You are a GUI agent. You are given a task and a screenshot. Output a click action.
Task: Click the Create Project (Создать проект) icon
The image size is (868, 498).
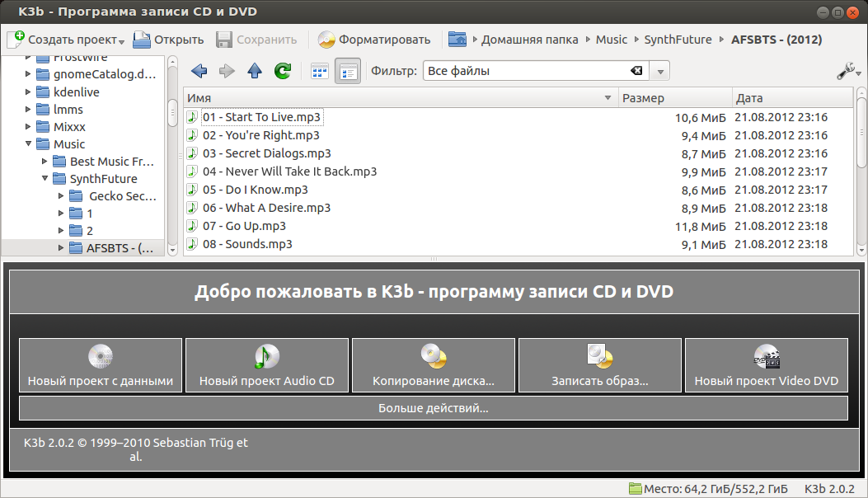[16, 40]
